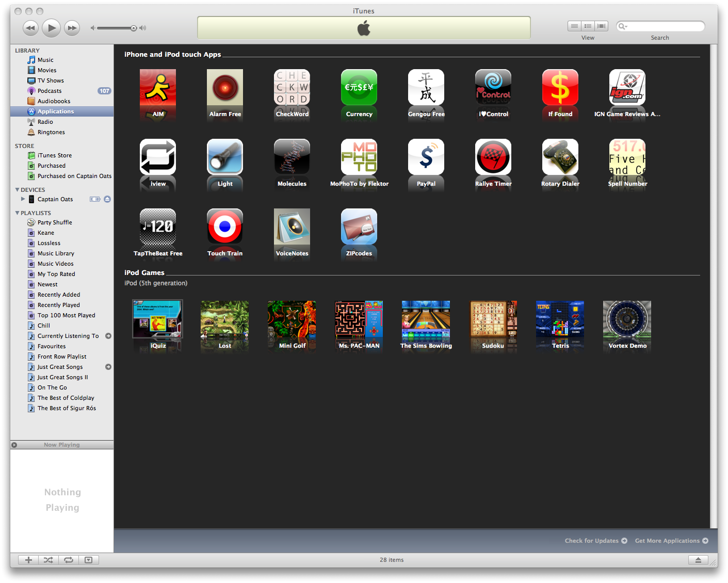This screenshot has height=583, width=728.
Task: Click Check for Updates link
Action: tap(596, 541)
